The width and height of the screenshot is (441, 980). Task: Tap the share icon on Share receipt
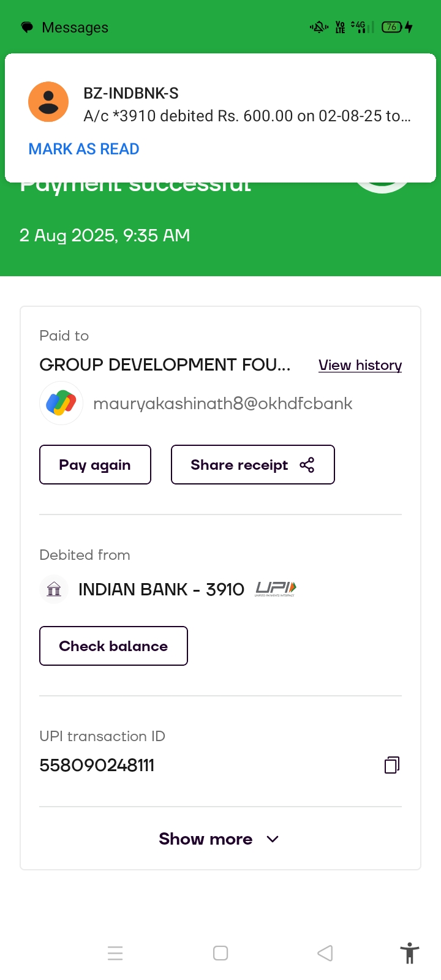click(307, 465)
